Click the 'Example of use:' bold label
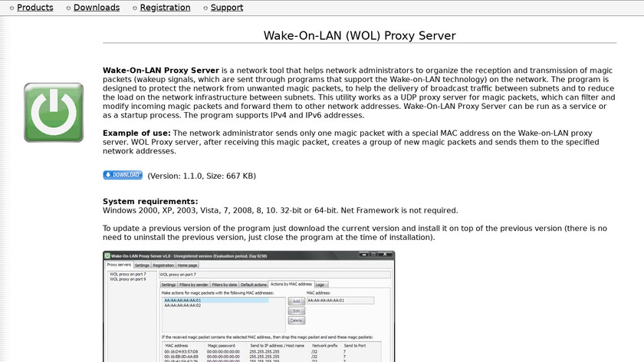Viewport: 644px width, 362px height. pos(136,133)
